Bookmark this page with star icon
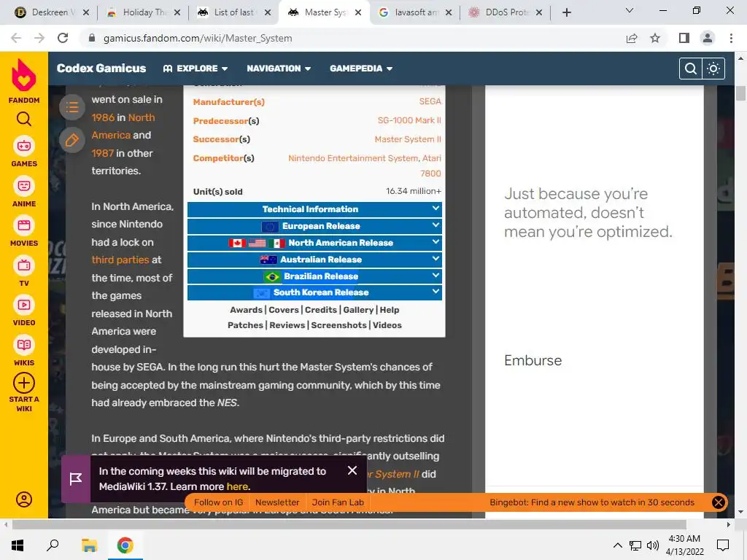This screenshot has width=747, height=560. click(655, 38)
